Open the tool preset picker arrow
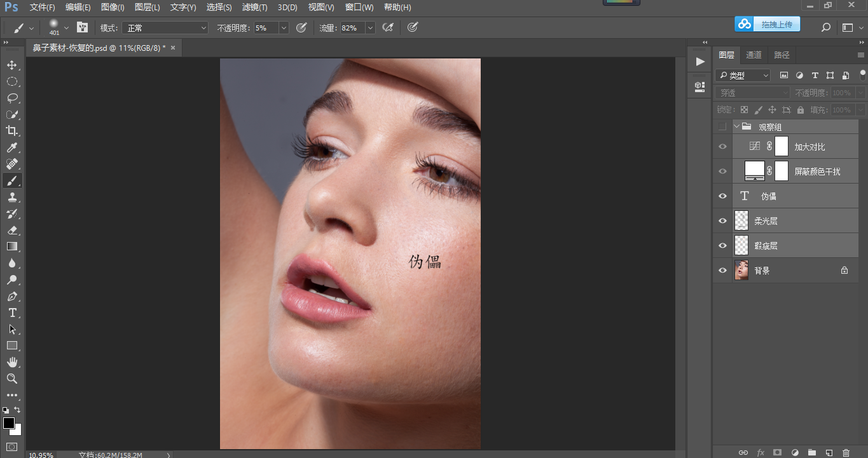The width and height of the screenshot is (868, 458). coord(32,28)
